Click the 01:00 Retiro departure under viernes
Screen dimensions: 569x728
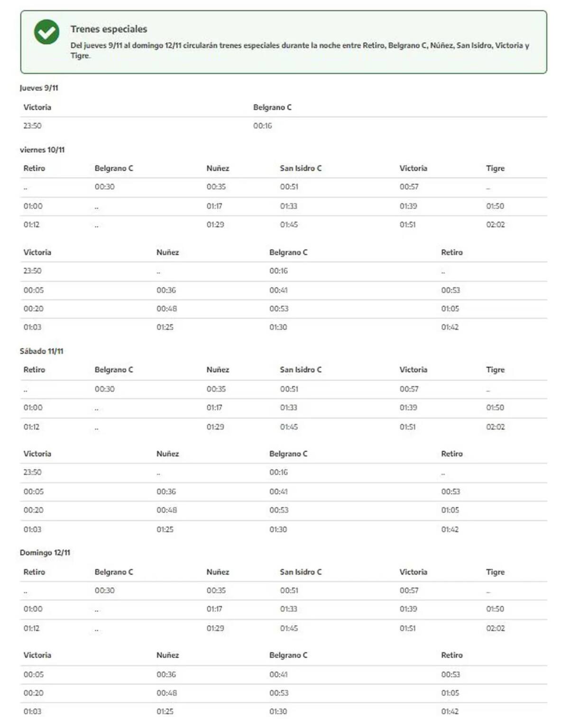(x=33, y=206)
